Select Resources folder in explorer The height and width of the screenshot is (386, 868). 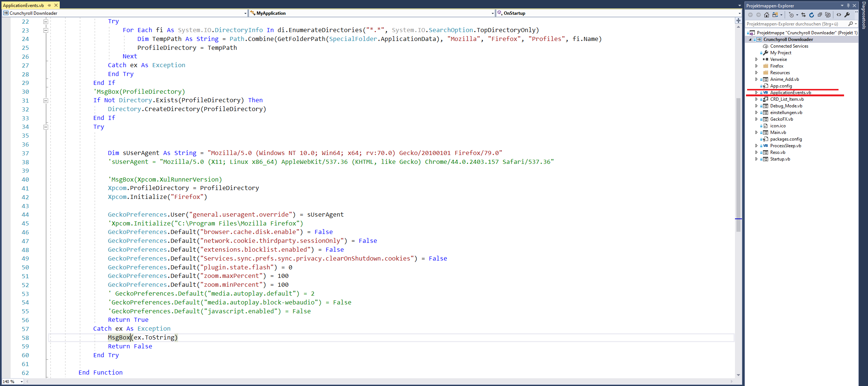pyautogui.click(x=780, y=73)
